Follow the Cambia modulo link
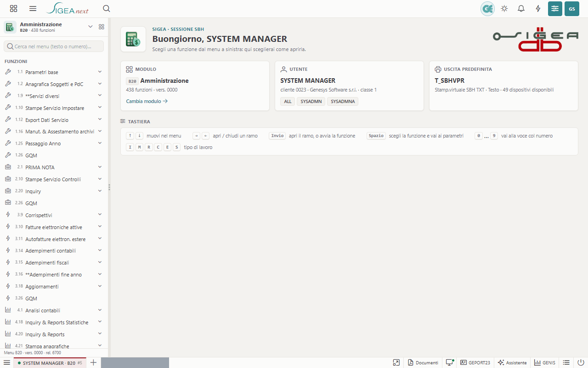 tap(147, 101)
